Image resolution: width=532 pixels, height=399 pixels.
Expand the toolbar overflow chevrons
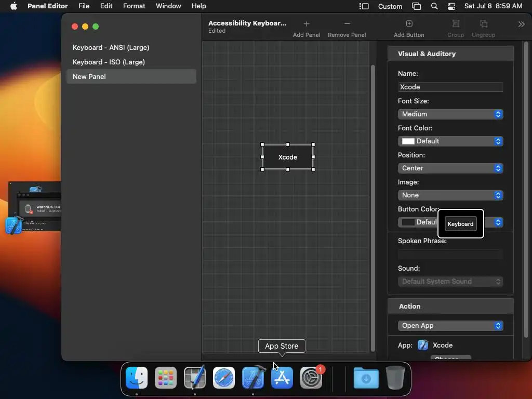521,24
